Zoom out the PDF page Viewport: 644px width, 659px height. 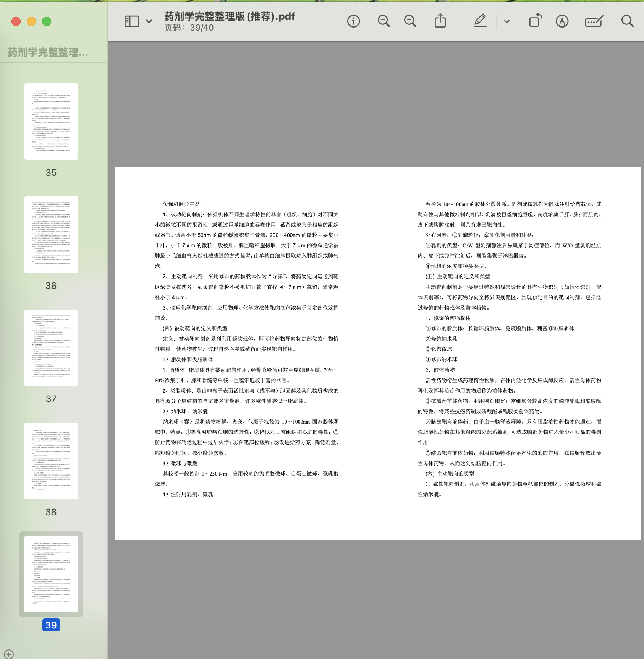tap(383, 21)
